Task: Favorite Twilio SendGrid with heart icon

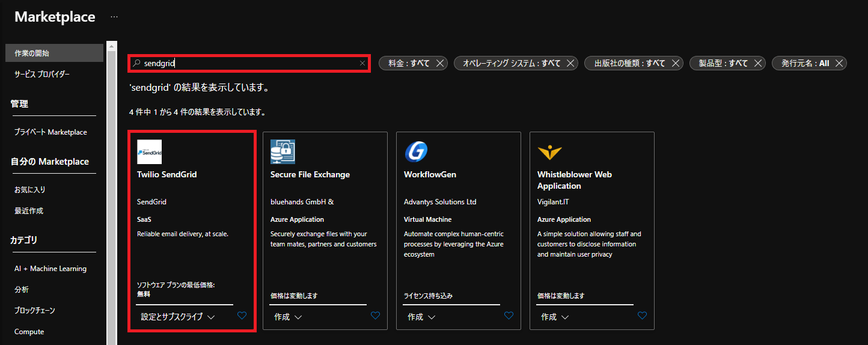Action: [x=242, y=316]
